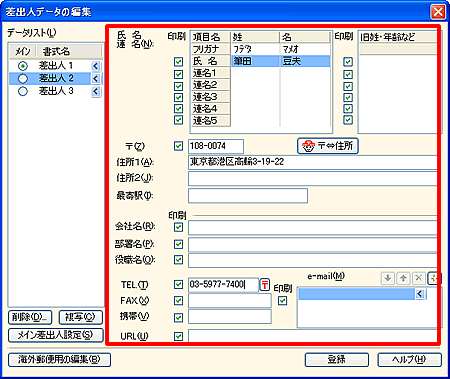This screenshot has height=379, width=450.
Task: Toggle the print checkbox for 氏名 row
Action: [178, 62]
